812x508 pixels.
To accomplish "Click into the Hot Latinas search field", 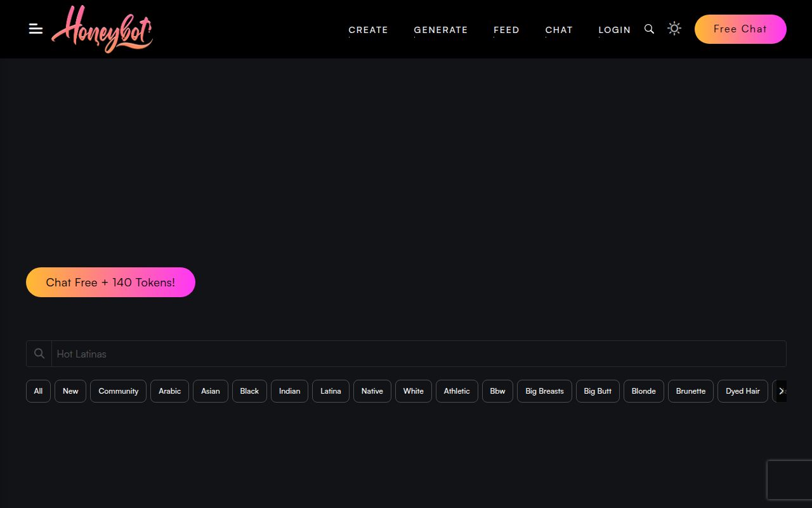I will tap(254, 353).
